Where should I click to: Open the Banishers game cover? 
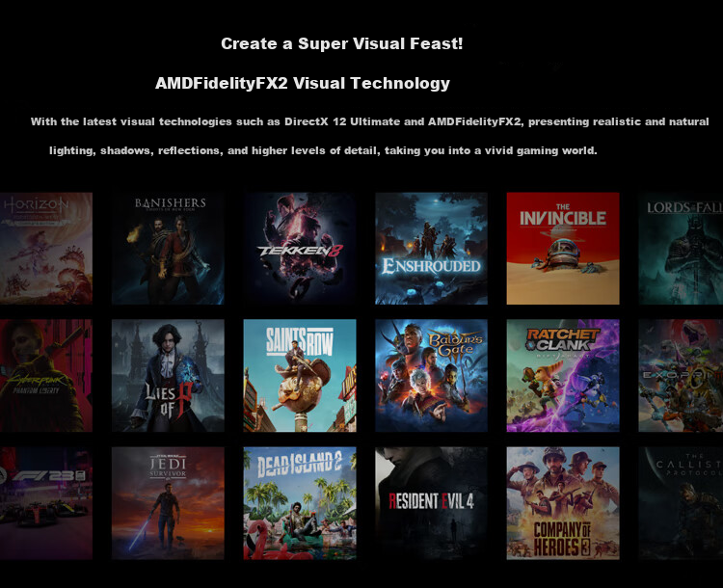click(x=168, y=249)
